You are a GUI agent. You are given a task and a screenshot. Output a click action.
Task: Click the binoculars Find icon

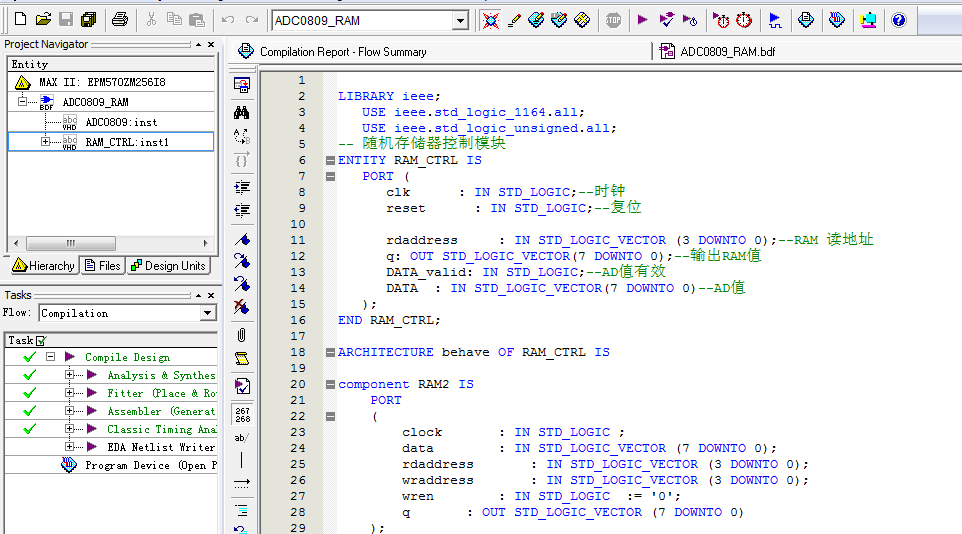coord(241,112)
